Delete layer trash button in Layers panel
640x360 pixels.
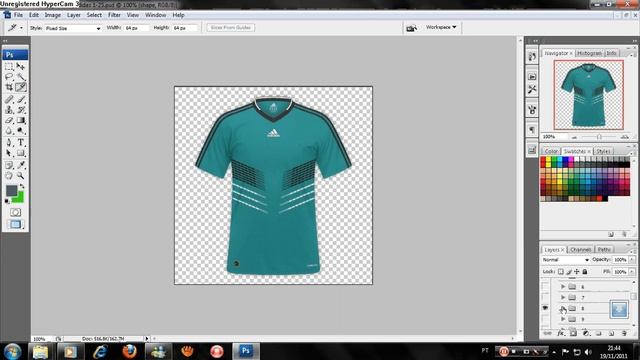624,333
